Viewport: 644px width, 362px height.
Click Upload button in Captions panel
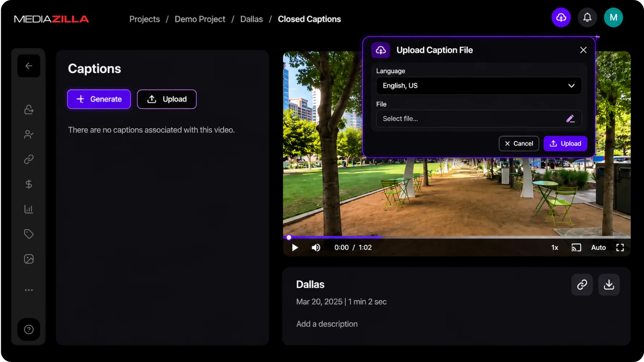(167, 99)
